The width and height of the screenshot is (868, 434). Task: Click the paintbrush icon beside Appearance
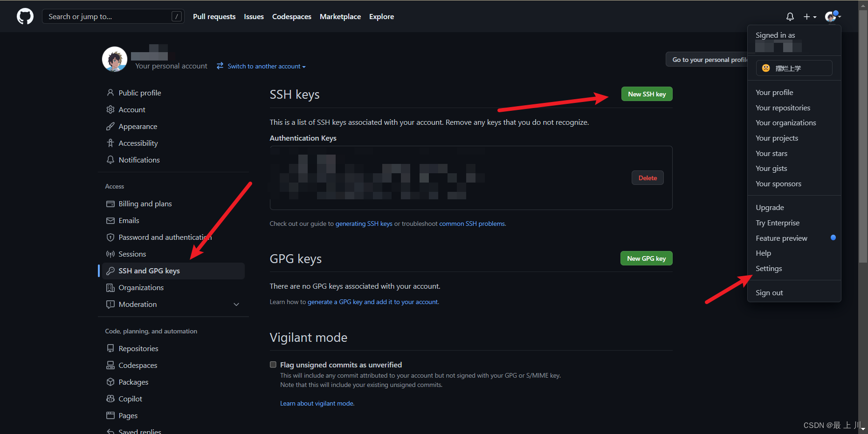(x=110, y=126)
